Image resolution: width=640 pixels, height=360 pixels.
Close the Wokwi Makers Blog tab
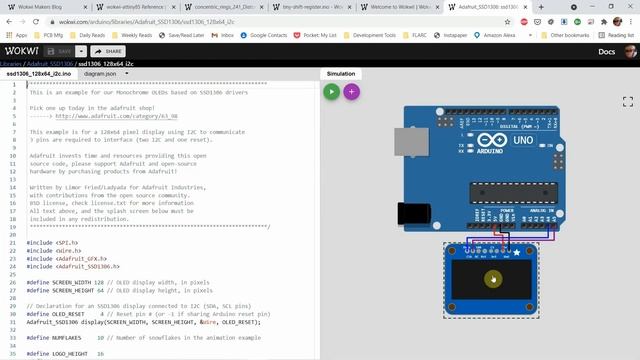85,7
